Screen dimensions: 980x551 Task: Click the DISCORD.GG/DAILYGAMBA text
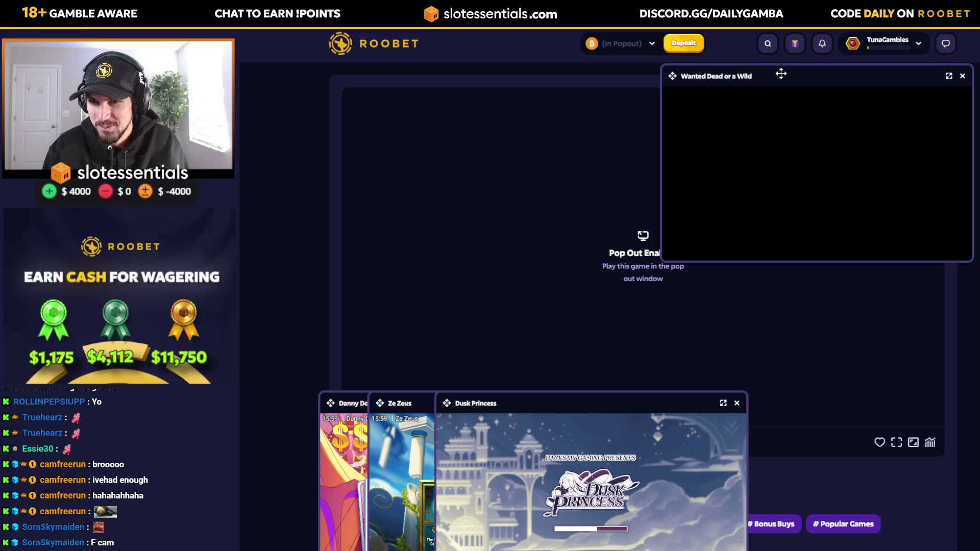click(x=711, y=14)
